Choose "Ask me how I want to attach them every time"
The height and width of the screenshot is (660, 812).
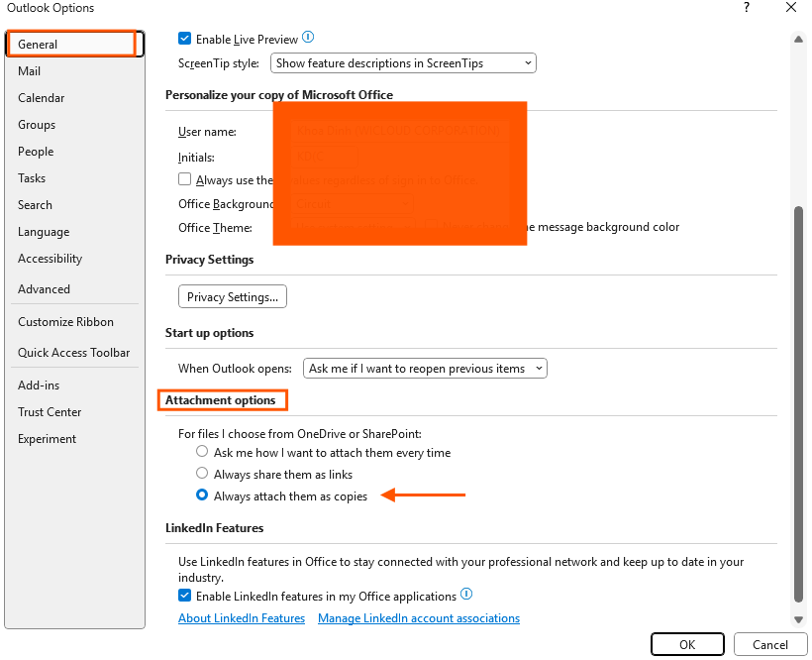point(202,452)
